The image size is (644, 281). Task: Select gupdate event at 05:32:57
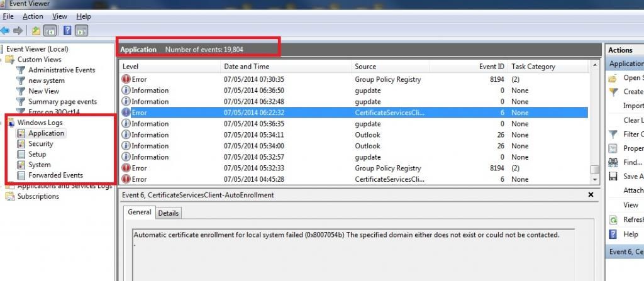(x=355, y=157)
